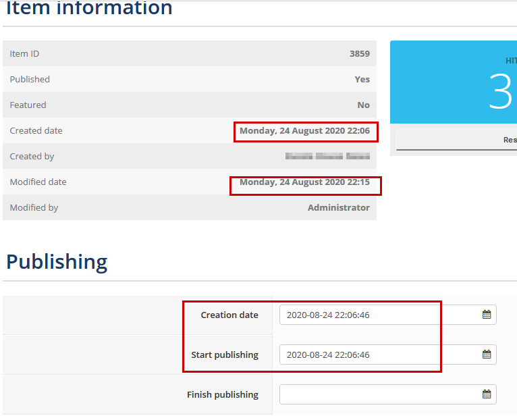This screenshot has width=517, height=420.
Task: Click the Published status Yes
Action: click(x=362, y=79)
